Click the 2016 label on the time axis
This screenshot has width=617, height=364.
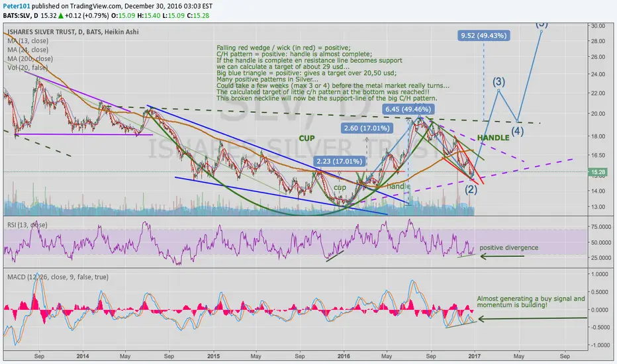pos(344,356)
